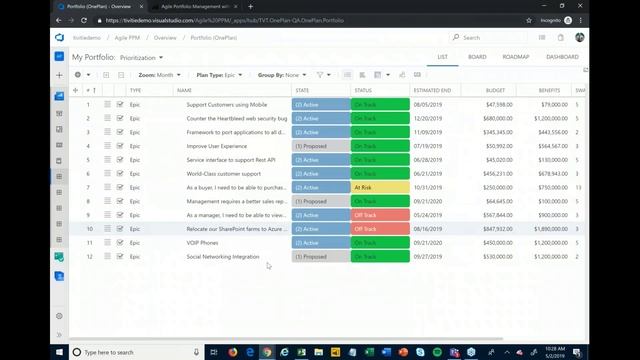
Task: Open the settings gear in the portfolio toolbar
Action: pos(78,75)
